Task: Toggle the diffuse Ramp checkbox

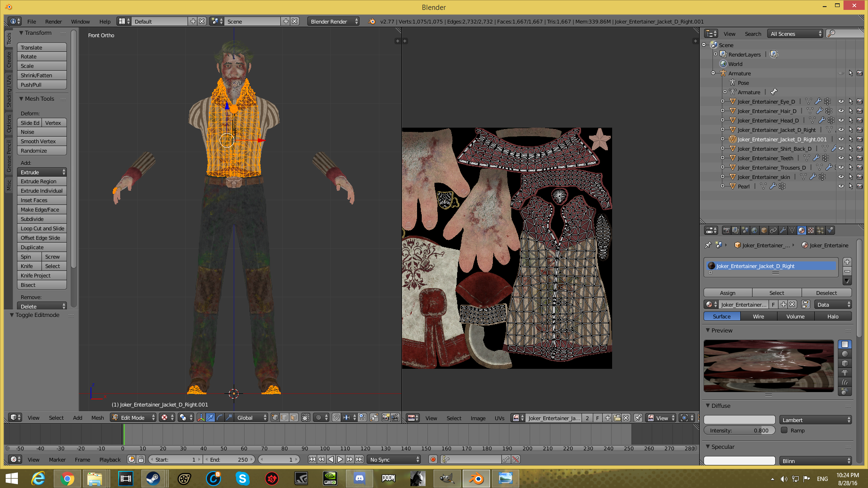Action: point(785,430)
